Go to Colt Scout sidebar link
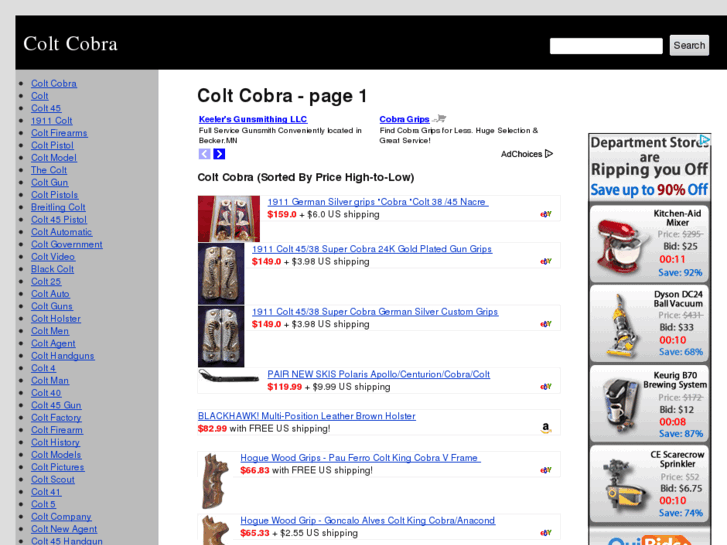The image size is (727, 545). pos(52,480)
